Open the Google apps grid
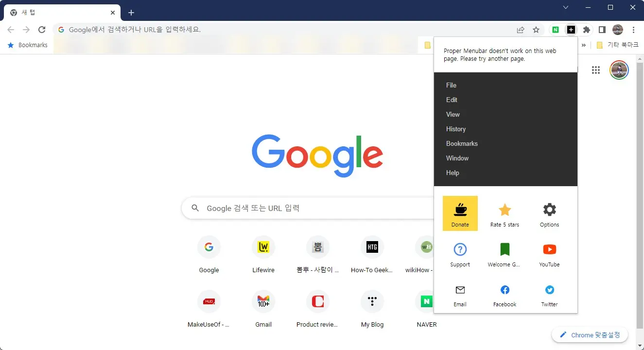The width and height of the screenshot is (644, 350). point(596,70)
